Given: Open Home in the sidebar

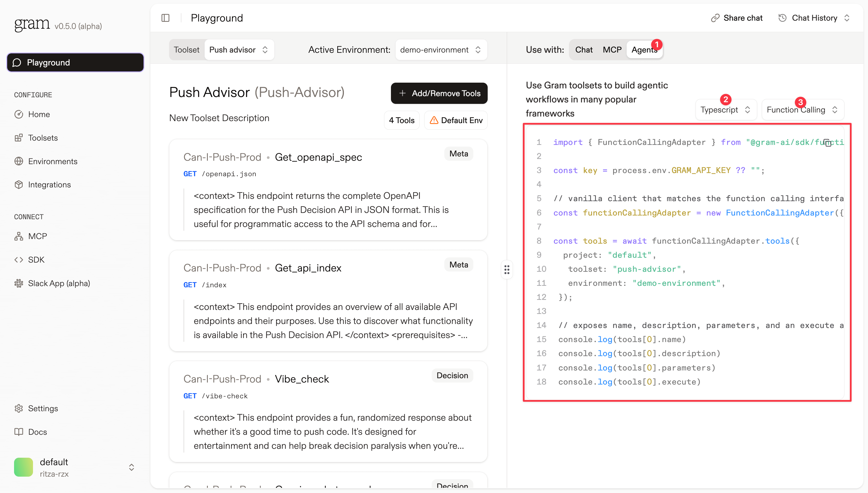Looking at the screenshot, I should (75, 114).
